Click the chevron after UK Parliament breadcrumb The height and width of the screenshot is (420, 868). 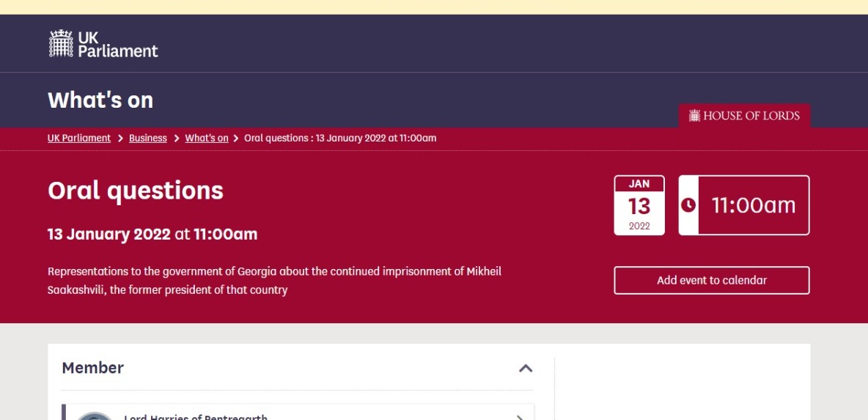(x=120, y=139)
